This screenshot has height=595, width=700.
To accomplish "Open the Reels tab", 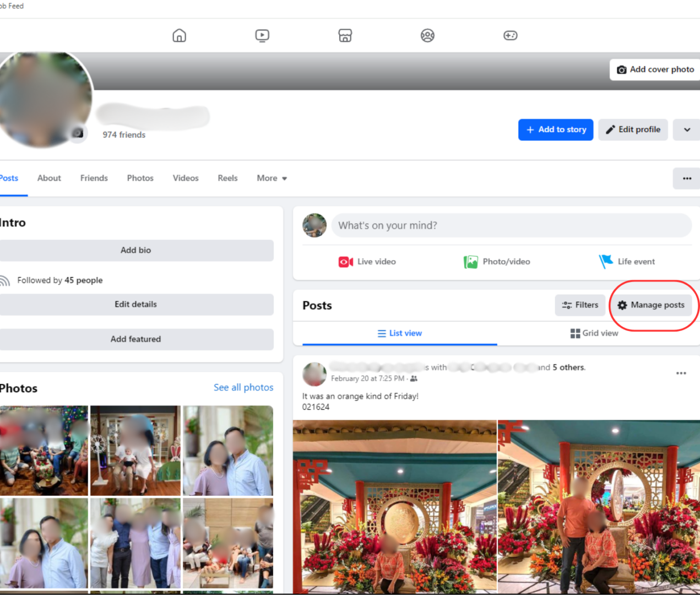I will coord(227,178).
